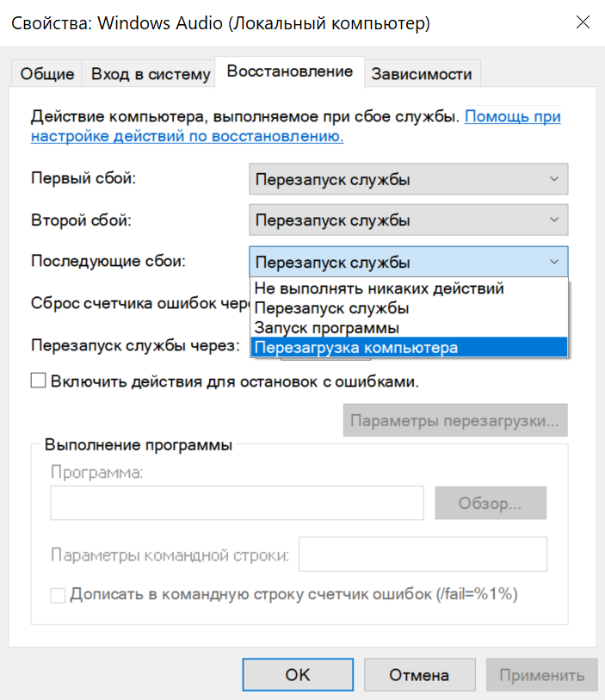Open the Вход в систему tab
This screenshot has height=700, width=605.
point(151,74)
